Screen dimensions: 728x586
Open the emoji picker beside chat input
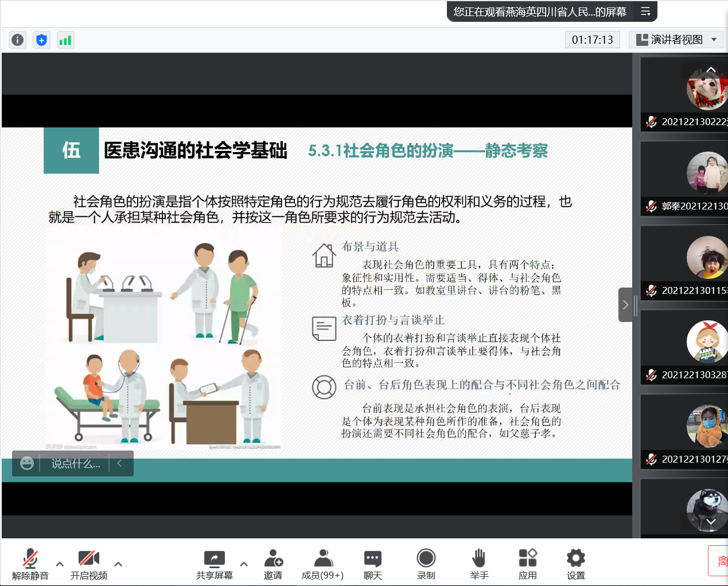[x=26, y=464]
